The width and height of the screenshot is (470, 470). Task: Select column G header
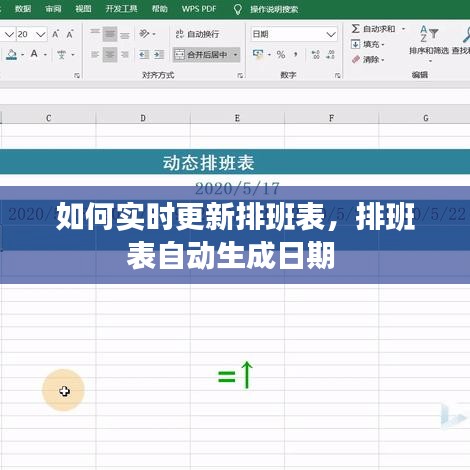click(425, 118)
